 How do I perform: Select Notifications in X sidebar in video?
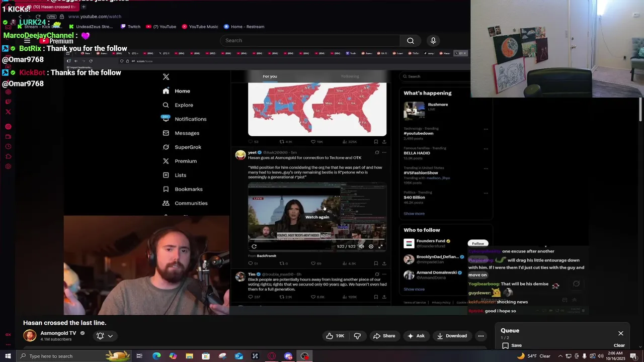click(185, 119)
